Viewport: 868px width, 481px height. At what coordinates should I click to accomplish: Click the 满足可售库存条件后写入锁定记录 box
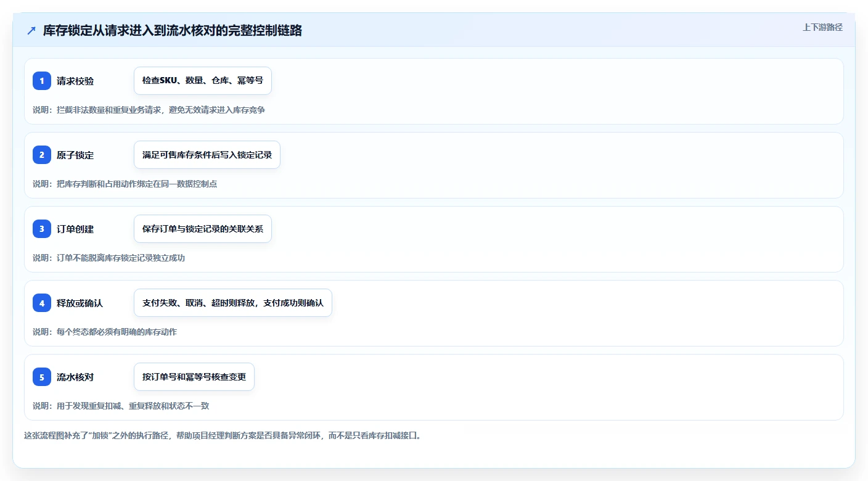pyautogui.click(x=207, y=155)
